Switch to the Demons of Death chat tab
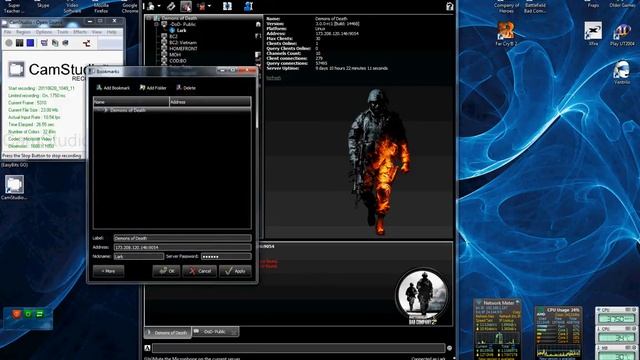 pos(167,332)
